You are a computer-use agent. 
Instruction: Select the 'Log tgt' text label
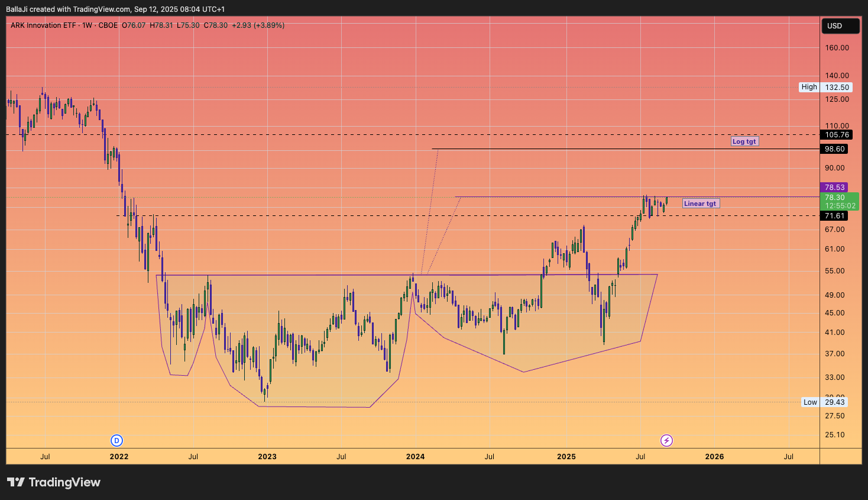tap(744, 141)
